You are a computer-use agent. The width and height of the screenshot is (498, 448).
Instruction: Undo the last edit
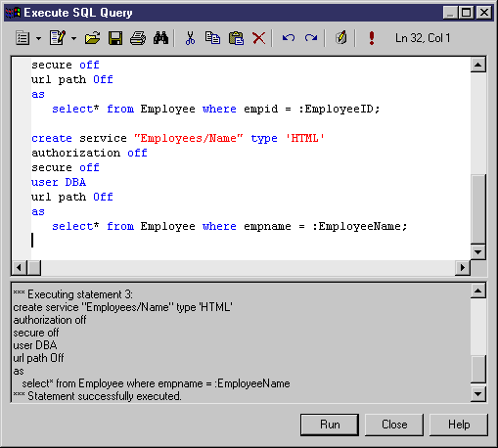point(289,38)
